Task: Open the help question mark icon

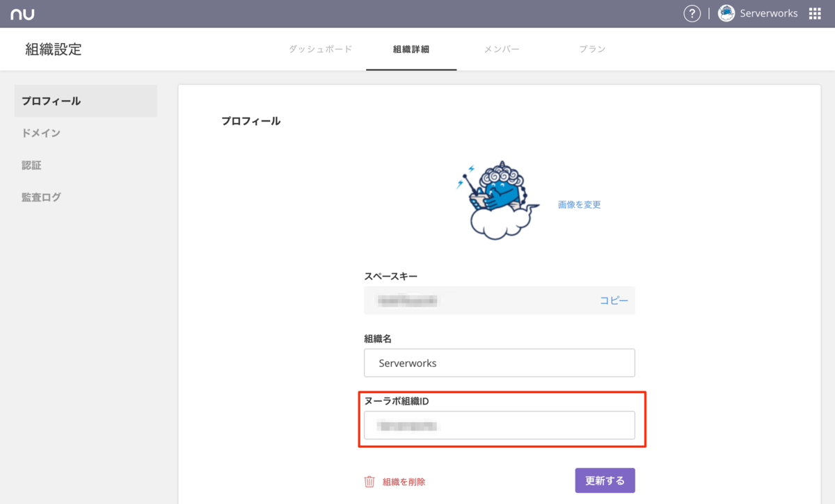Action: pyautogui.click(x=692, y=13)
